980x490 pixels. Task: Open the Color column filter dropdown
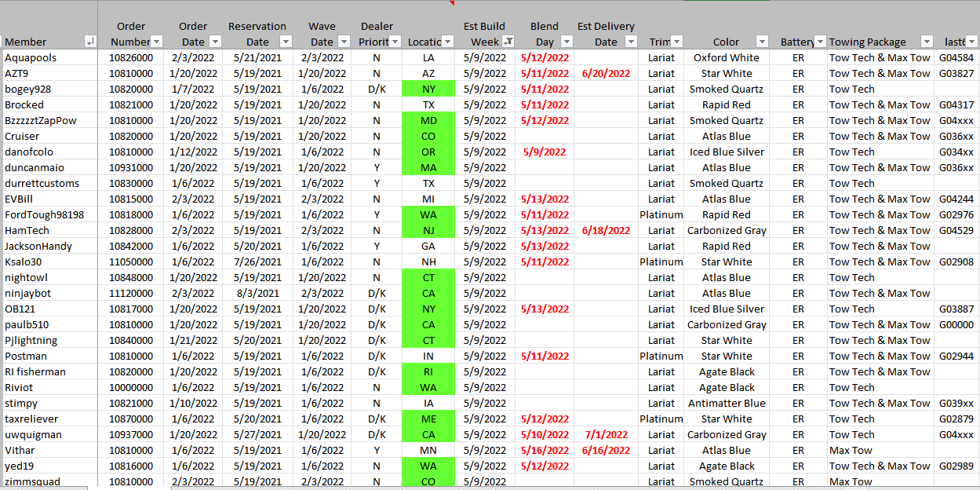click(761, 42)
